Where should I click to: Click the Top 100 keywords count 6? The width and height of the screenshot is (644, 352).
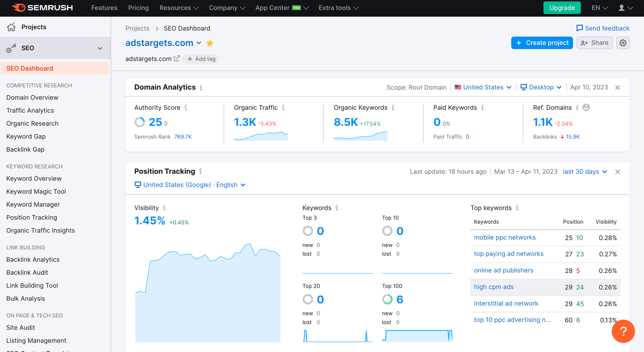point(400,299)
